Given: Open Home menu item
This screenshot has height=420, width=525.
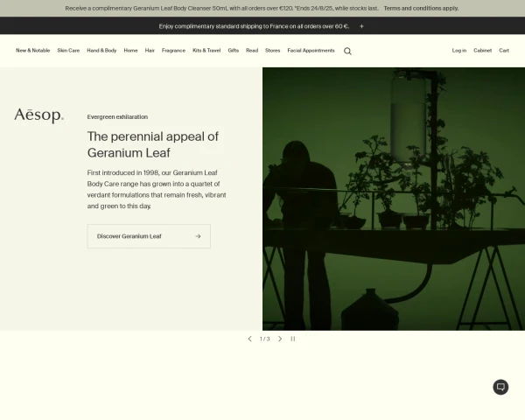Looking at the screenshot, I should tap(130, 51).
